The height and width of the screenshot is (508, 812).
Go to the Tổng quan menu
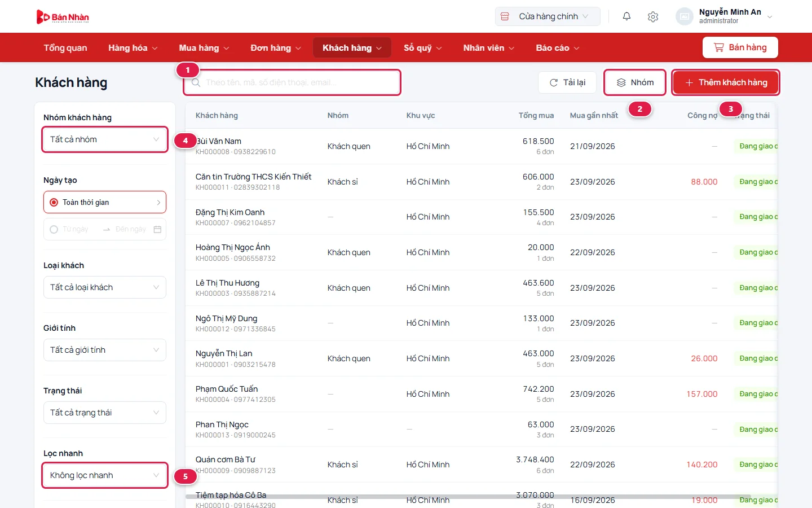click(x=65, y=48)
